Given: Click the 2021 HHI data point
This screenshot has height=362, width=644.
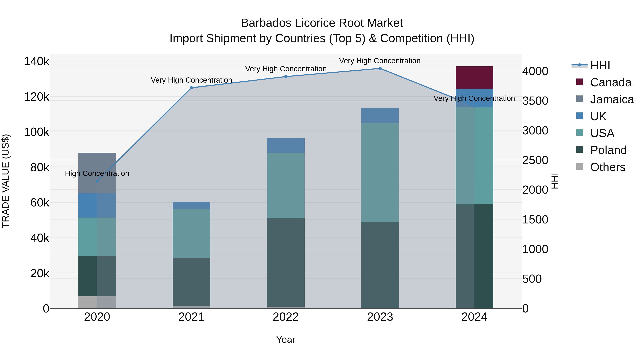Looking at the screenshot, I should point(191,88).
